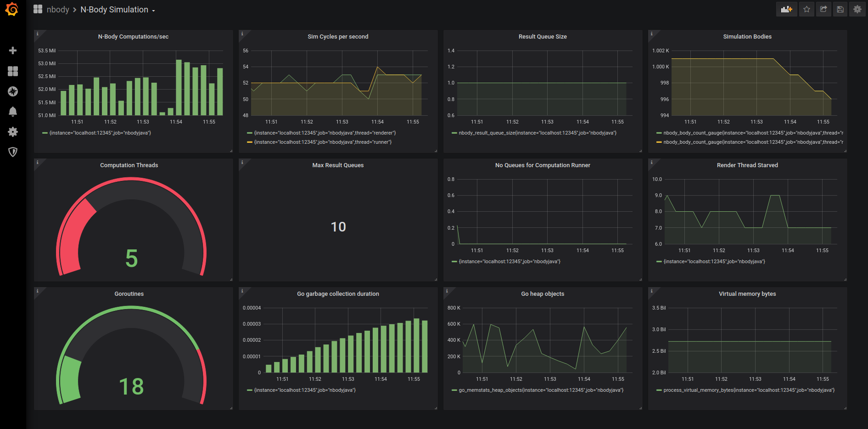868x429 pixels.
Task: Toggle legend series in N-Body Computations/sec panel
Action: pos(100,133)
